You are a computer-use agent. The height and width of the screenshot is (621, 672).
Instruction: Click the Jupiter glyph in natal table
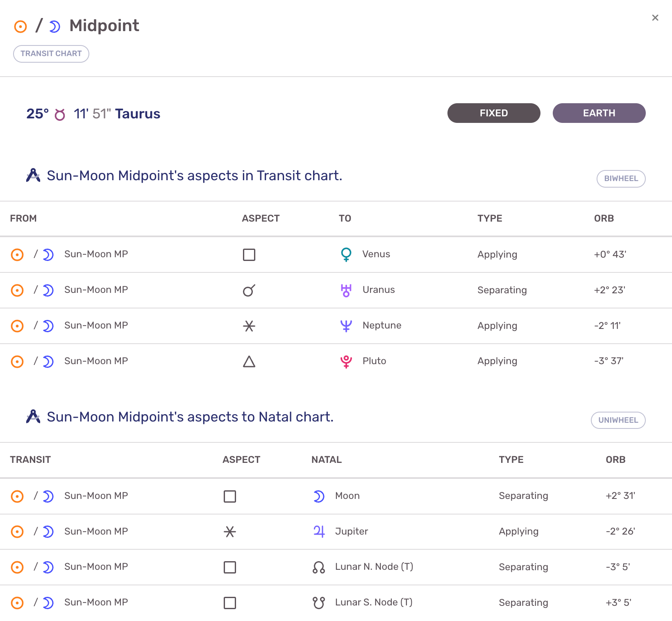click(x=319, y=531)
